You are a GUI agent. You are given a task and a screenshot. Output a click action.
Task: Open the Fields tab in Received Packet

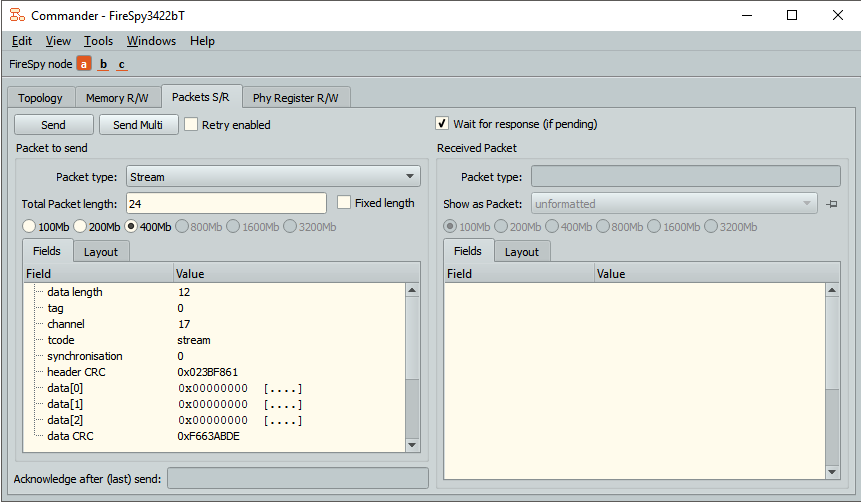pos(468,251)
